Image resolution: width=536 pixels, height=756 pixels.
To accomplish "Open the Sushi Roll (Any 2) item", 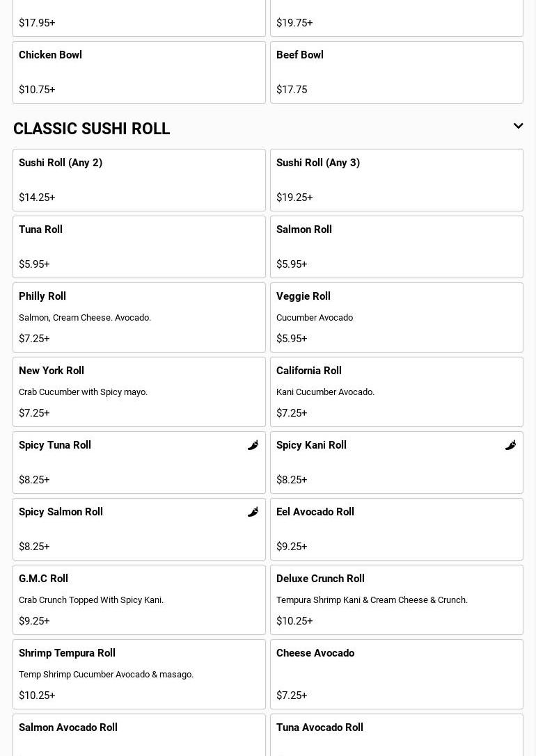I will pyautogui.click(x=139, y=180).
